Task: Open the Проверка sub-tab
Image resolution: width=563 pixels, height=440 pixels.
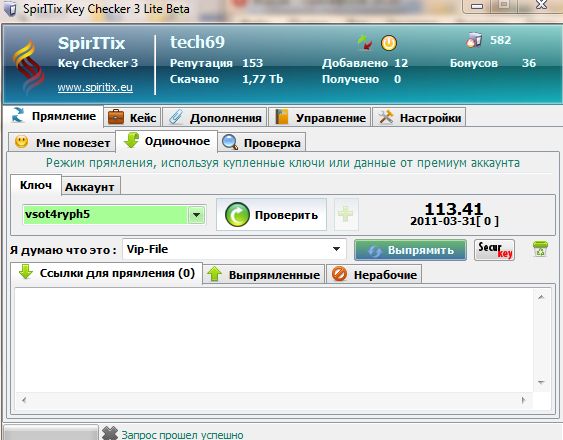Action: click(261, 143)
